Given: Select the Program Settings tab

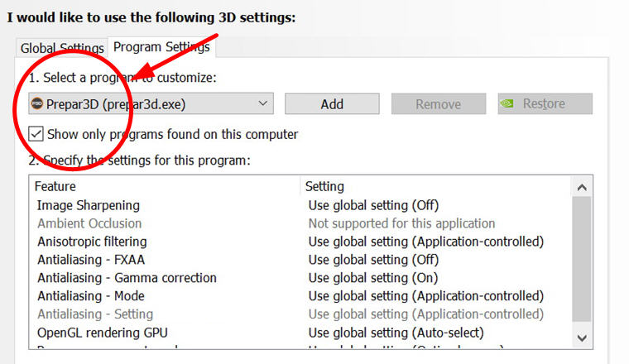Looking at the screenshot, I should (161, 47).
